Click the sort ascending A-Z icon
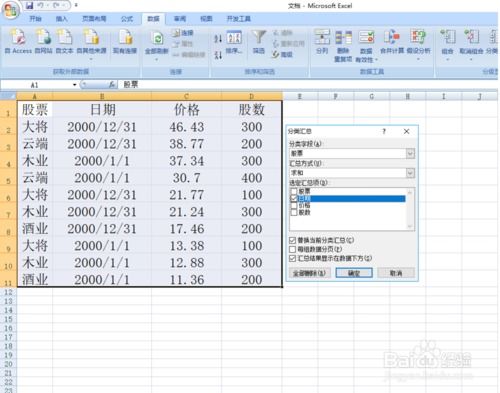The image size is (500, 393). tap(218, 39)
